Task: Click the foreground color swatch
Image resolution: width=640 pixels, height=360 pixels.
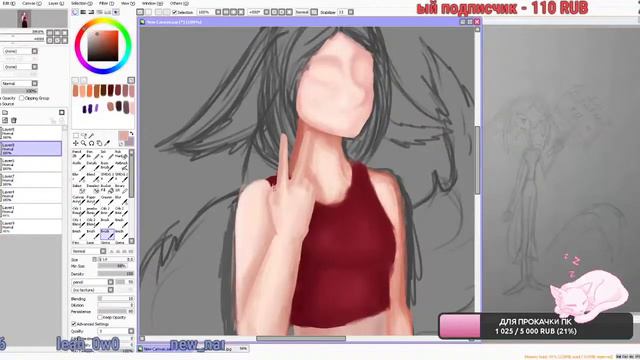Action: [123, 136]
